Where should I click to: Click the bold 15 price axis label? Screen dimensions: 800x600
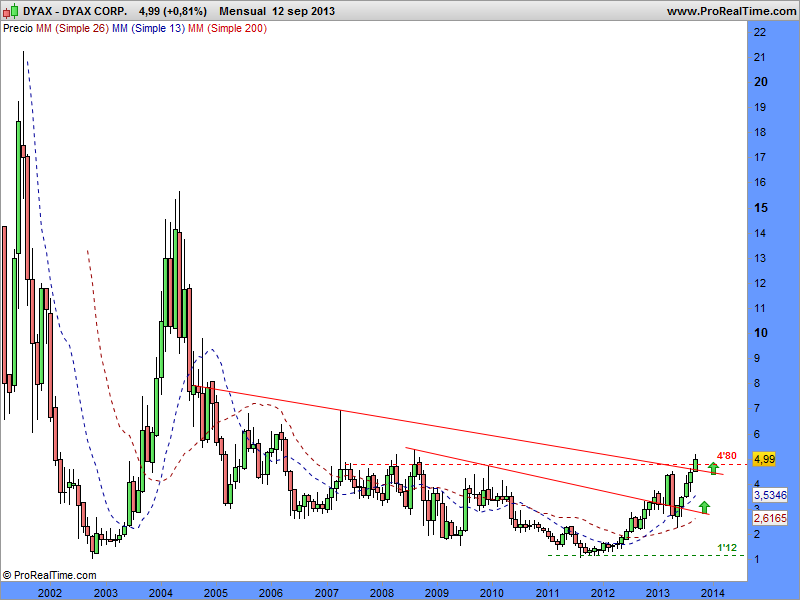(x=761, y=208)
